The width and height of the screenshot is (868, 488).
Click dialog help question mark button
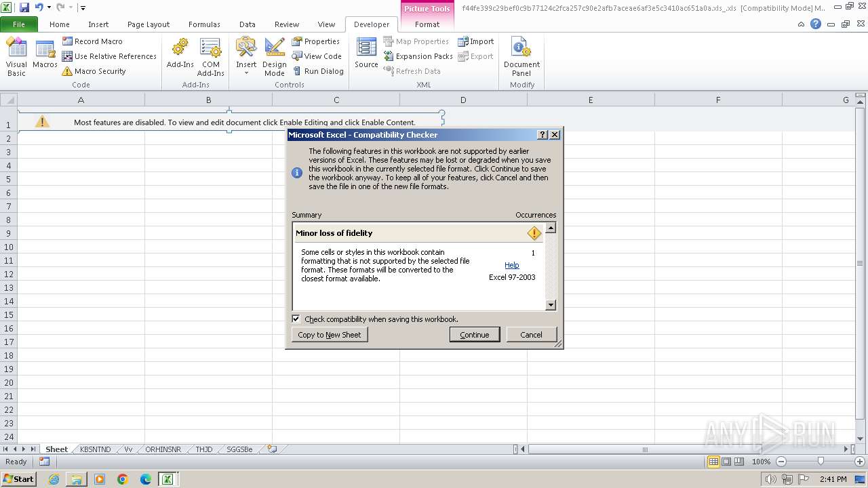(x=542, y=135)
